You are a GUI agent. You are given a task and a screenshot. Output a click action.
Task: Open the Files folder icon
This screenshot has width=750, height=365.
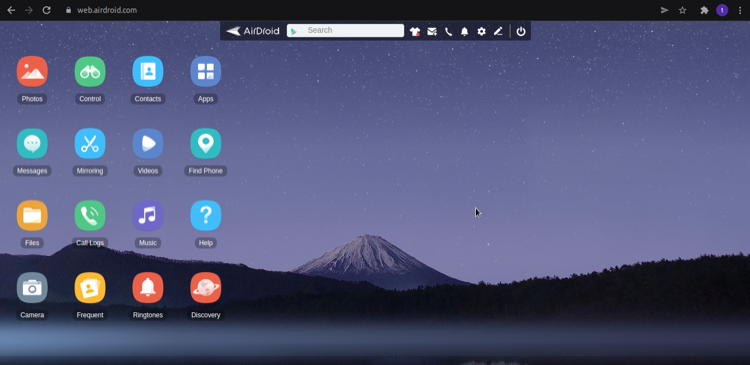32,216
